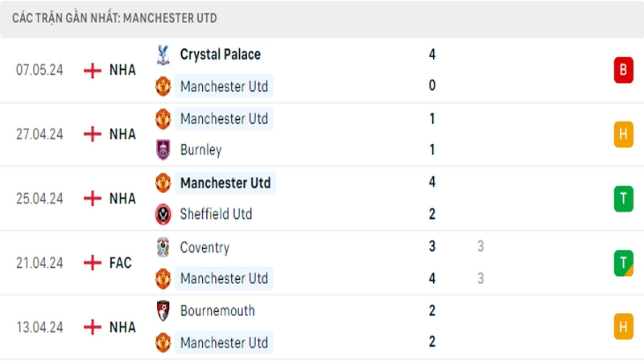Click the Bournemouth club crest

(x=163, y=311)
